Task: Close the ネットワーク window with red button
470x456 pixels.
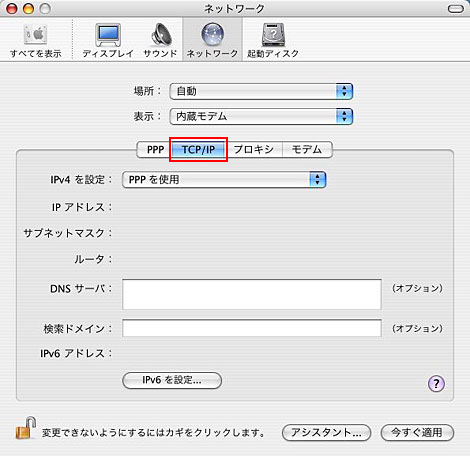Action: (x=12, y=8)
